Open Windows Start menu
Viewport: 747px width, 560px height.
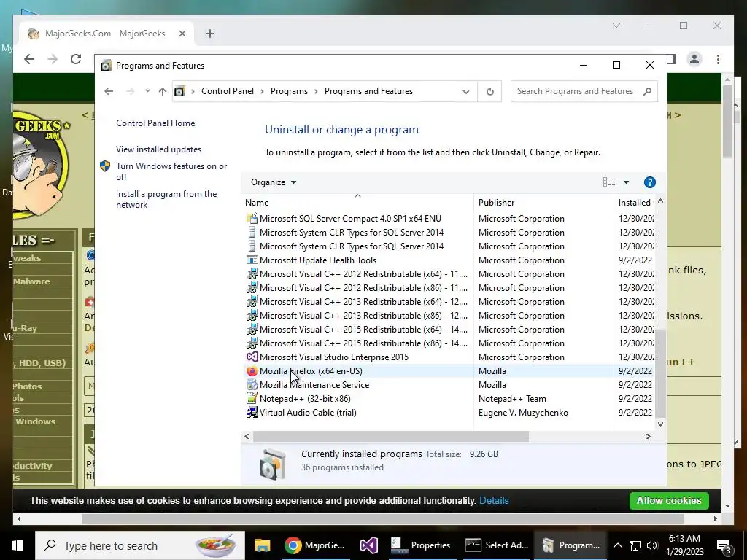click(18, 545)
